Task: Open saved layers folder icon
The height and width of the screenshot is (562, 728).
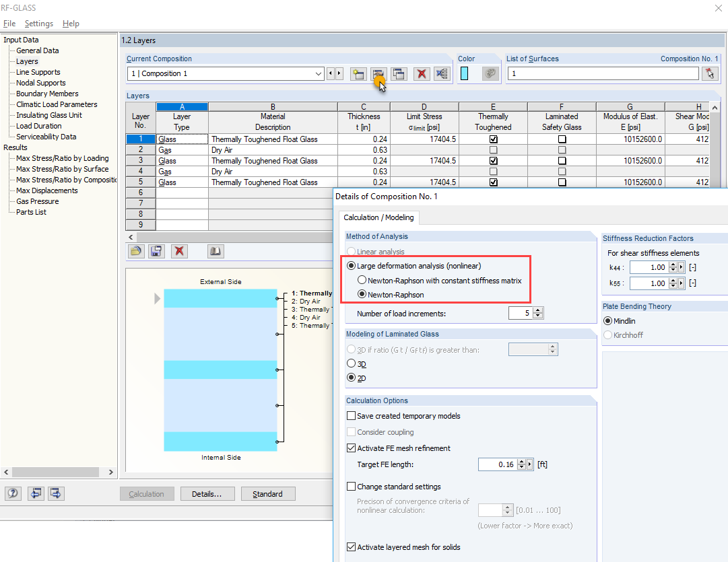Action: click(x=136, y=251)
